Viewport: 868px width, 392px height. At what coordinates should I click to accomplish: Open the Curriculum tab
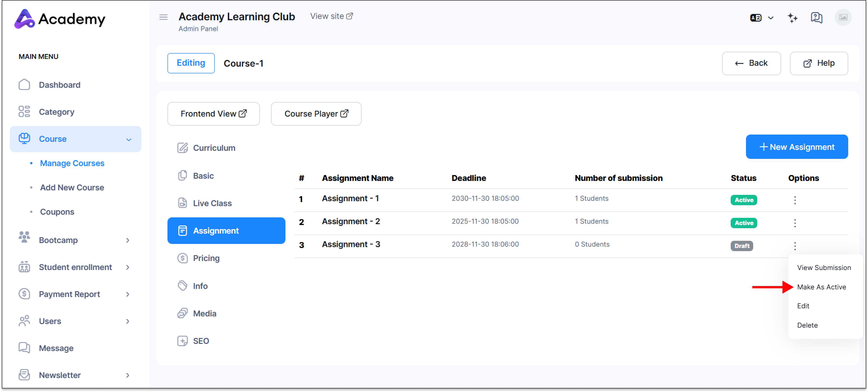tap(214, 148)
